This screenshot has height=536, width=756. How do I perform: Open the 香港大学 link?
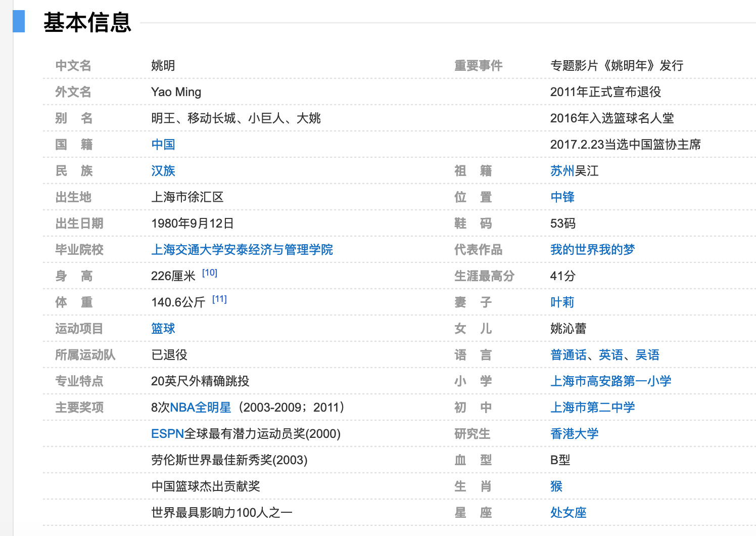click(x=575, y=434)
